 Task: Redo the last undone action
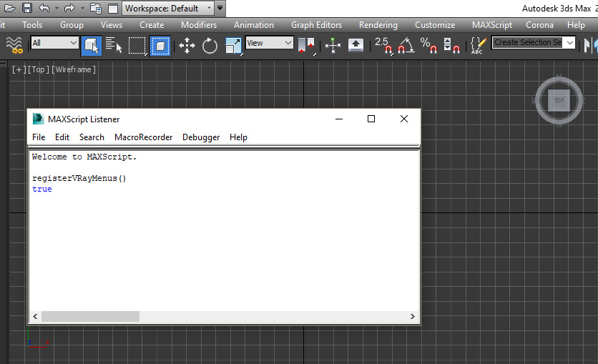click(69, 8)
